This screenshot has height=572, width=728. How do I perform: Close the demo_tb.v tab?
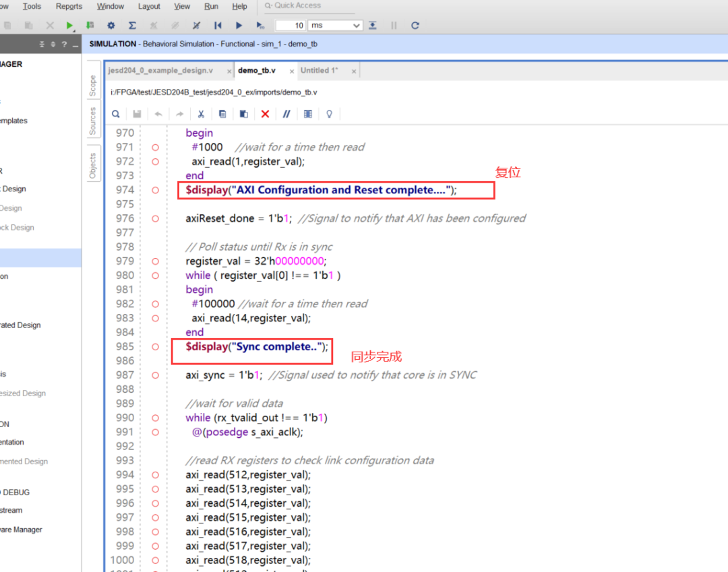[x=292, y=71]
